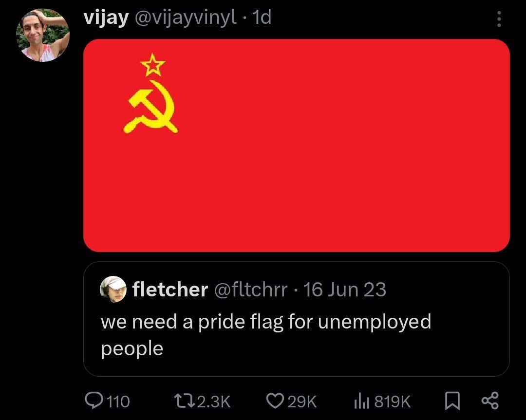Click the vijay display name

pyautogui.click(x=106, y=18)
